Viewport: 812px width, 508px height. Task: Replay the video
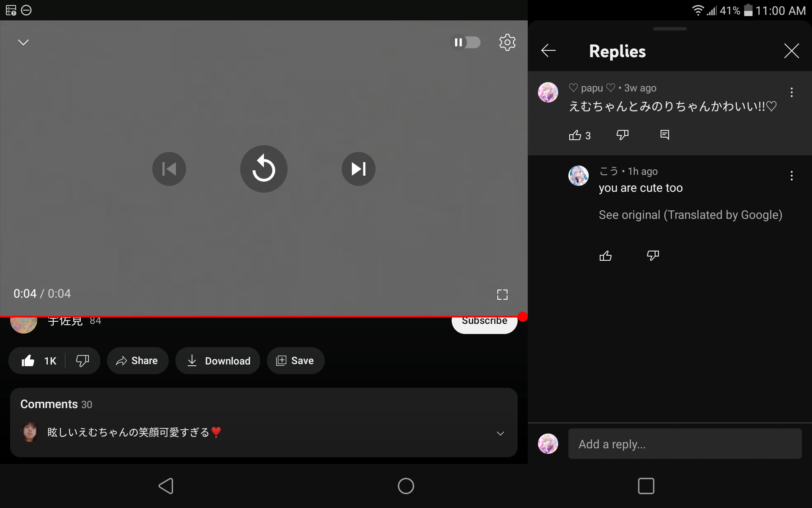point(263,169)
